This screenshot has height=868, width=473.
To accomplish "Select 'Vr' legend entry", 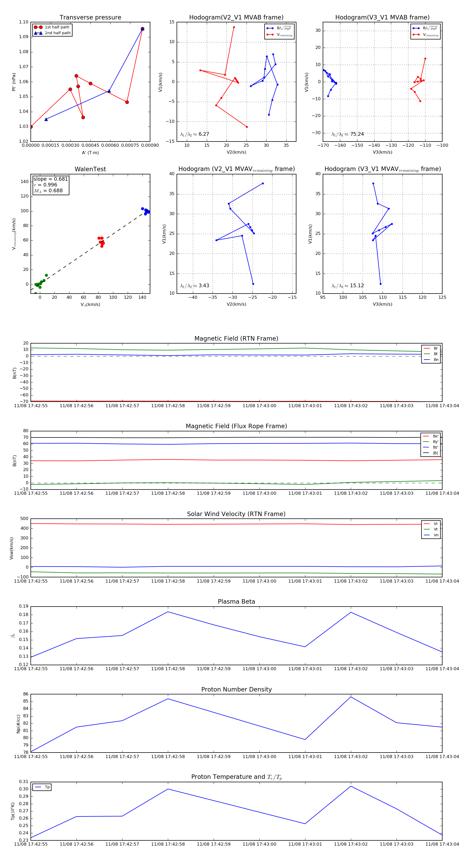I will [x=431, y=524].
